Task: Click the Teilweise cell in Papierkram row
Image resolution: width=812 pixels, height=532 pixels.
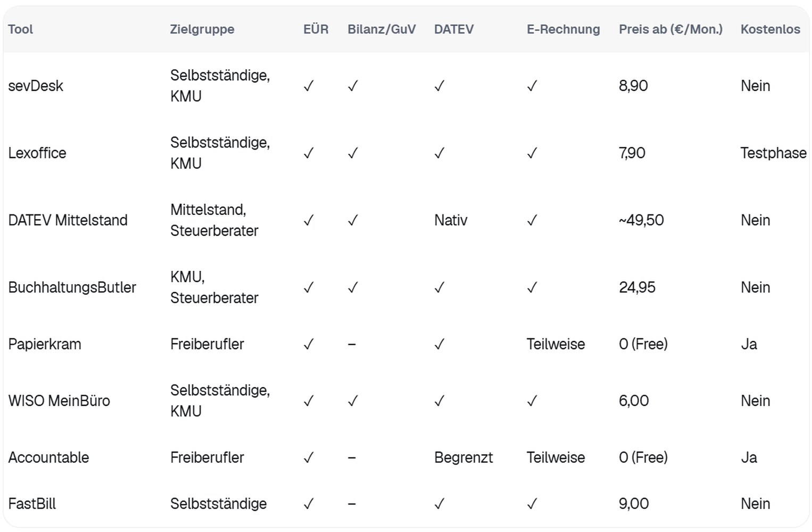Action: [x=556, y=344]
